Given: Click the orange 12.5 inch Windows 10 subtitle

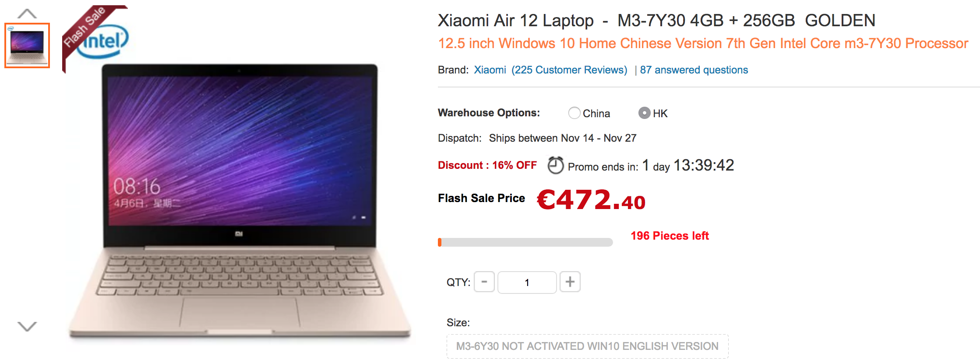Looking at the screenshot, I should [703, 43].
